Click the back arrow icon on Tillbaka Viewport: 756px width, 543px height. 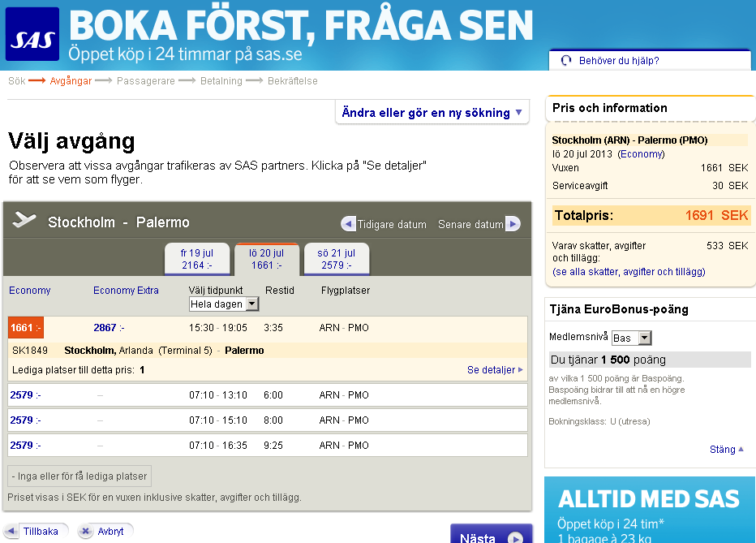coord(11,531)
